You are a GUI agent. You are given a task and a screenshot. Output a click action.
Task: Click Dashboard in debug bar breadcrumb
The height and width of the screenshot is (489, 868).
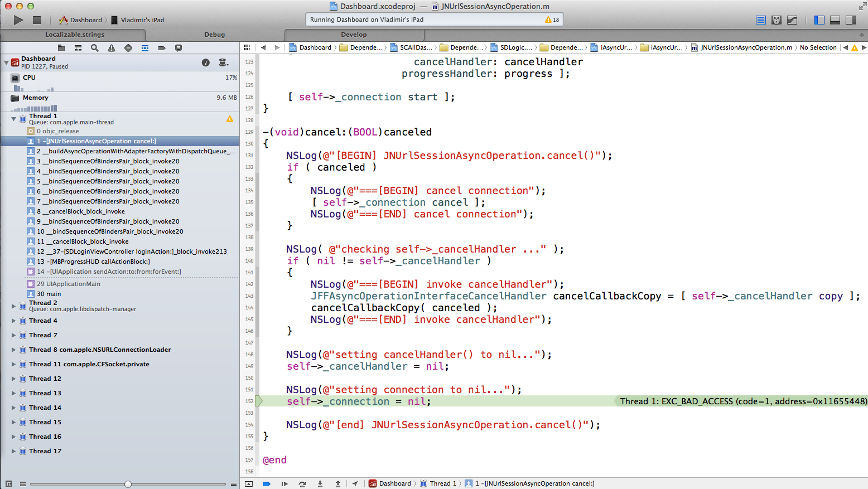[x=390, y=484]
